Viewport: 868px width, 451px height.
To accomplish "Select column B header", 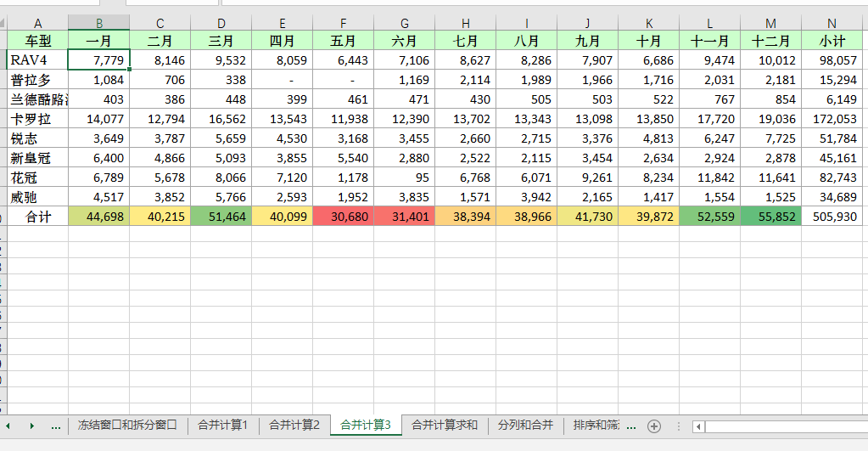I will pos(99,23).
